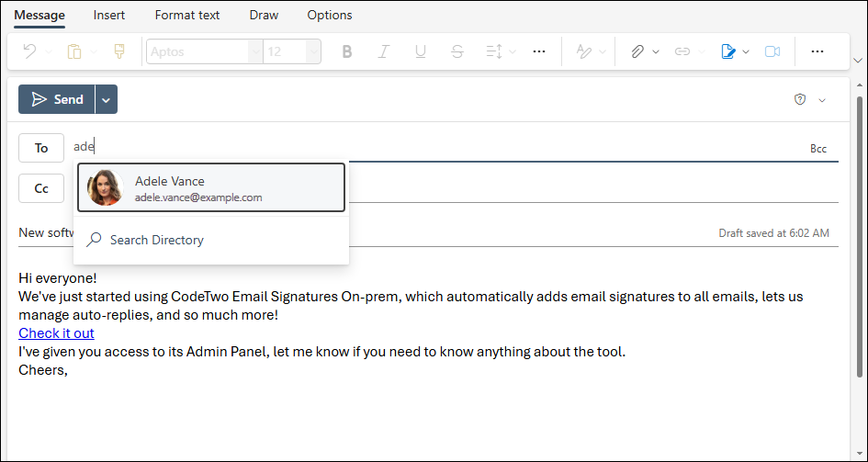This screenshot has width=868, height=462.
Task: Click the Attach file paperclip icon
Action: [x=637, y=51]
